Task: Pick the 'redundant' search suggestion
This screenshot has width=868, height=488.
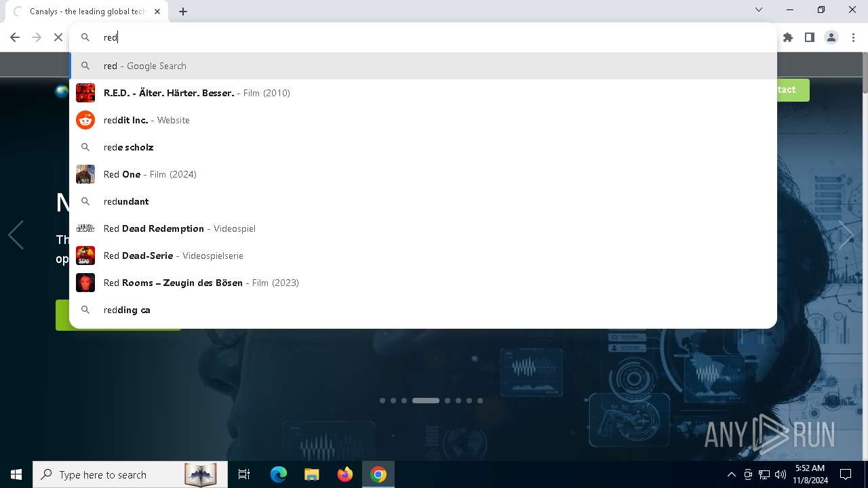Action: 423,201
